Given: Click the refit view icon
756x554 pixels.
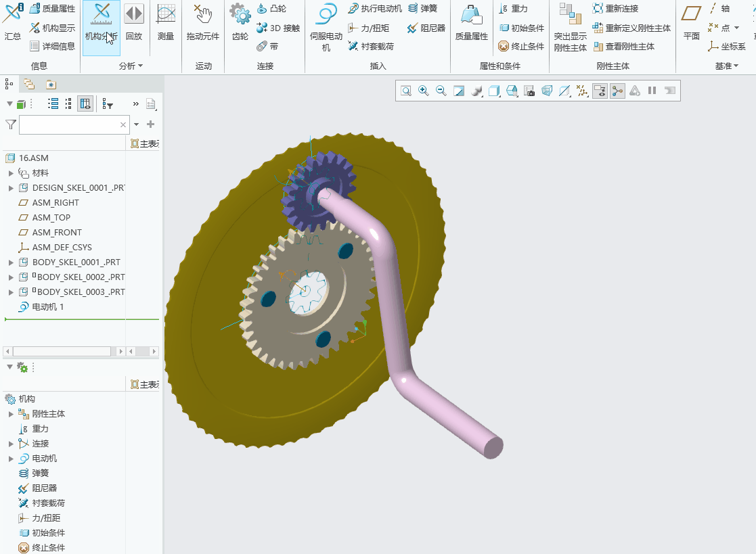Looking at the screenshot, I should pos(406,91).
